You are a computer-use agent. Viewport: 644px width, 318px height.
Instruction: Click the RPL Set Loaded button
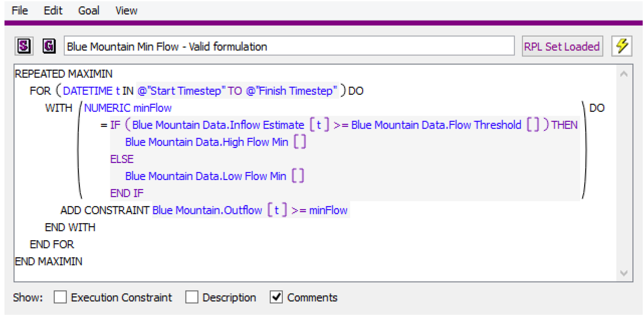562,46
